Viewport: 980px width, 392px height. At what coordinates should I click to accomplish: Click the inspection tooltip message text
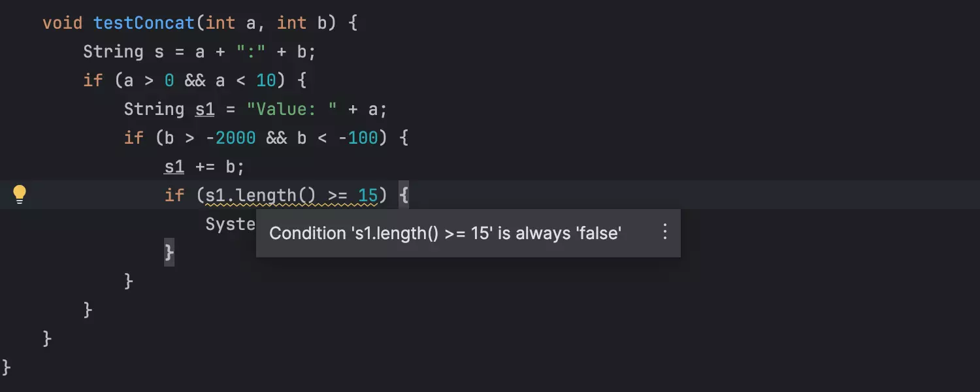coord(445,233)
